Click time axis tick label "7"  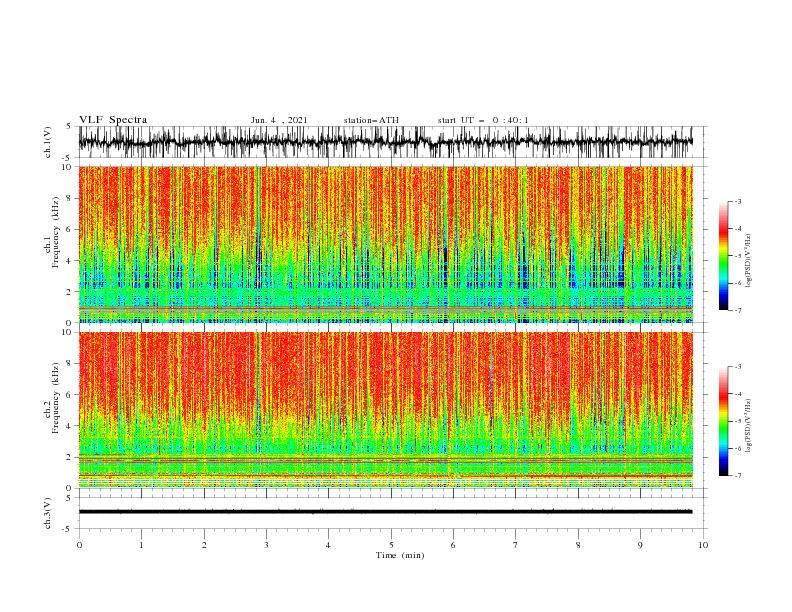click(x=516, y=545)
